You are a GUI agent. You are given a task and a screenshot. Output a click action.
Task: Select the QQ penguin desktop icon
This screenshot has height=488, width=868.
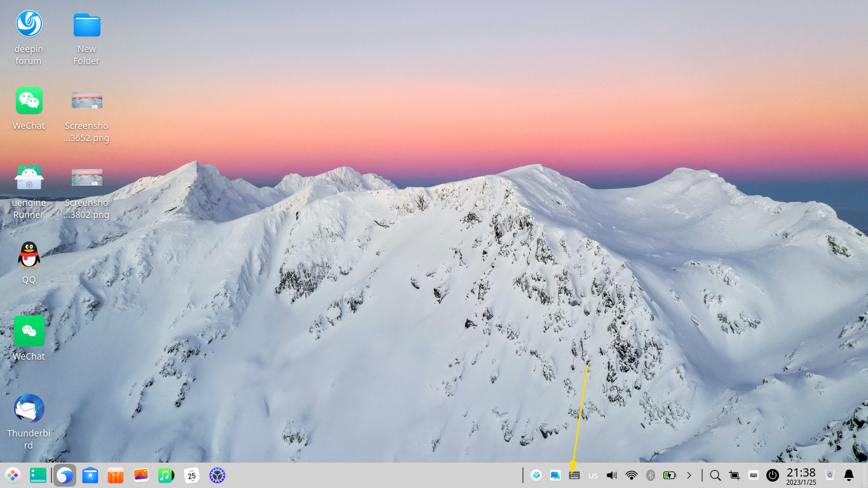(x=29, y=263)
